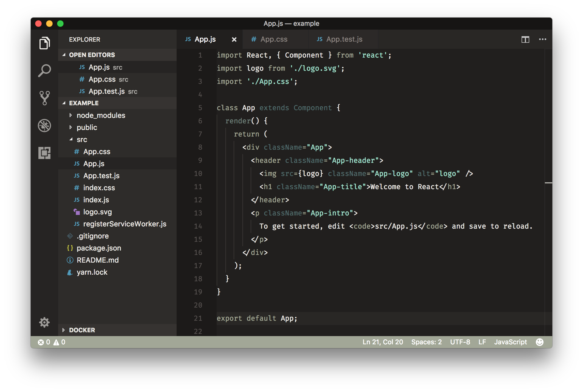Open the Source Control view

44,98
